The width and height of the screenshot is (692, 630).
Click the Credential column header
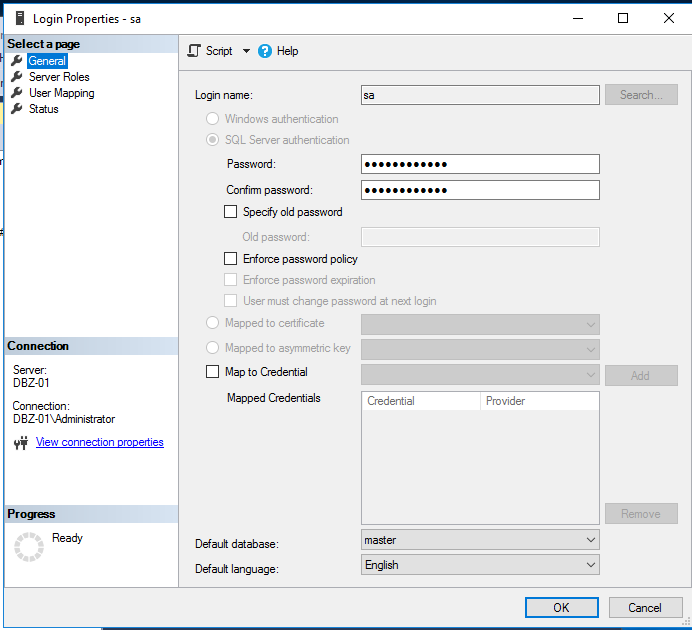421,401
